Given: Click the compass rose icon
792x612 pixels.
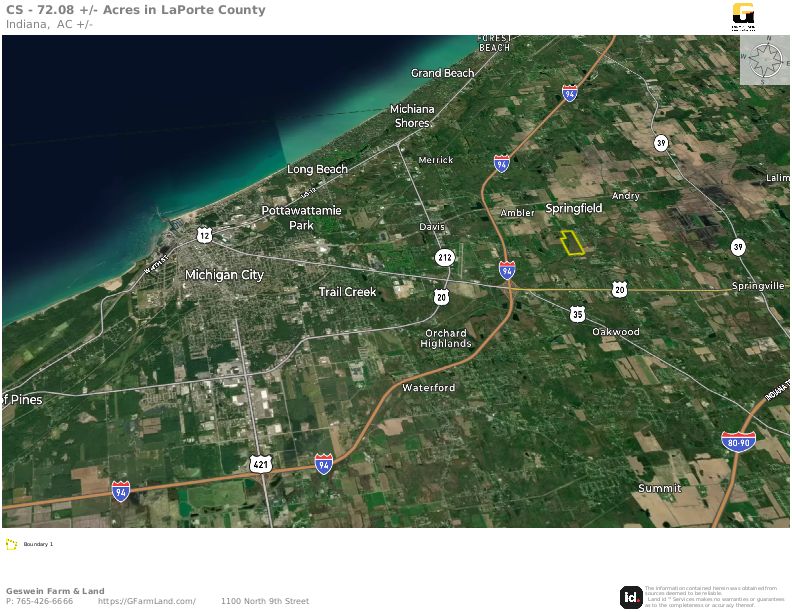Looking at the screenshot, I should 765,60.
